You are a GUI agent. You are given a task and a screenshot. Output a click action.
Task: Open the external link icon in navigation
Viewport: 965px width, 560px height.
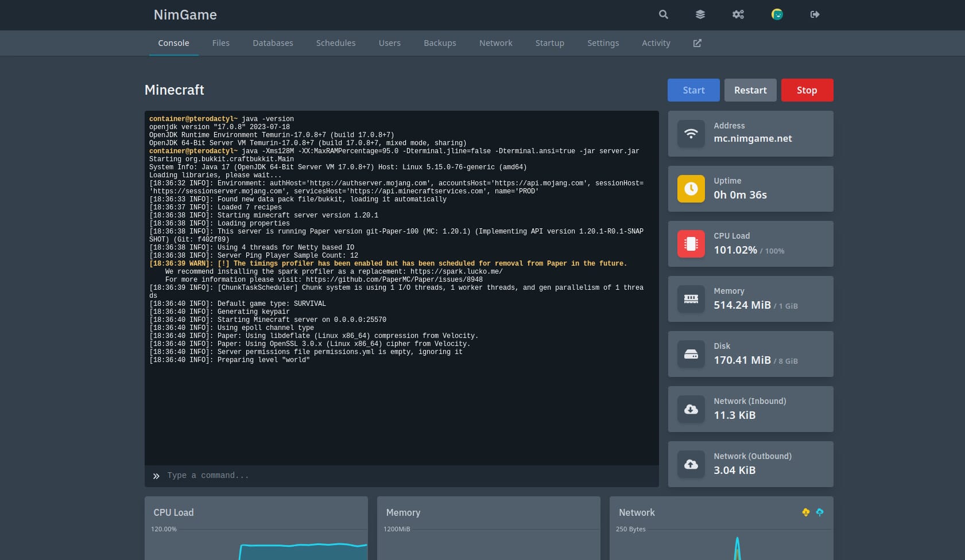pyautogui.click(x=697, y=43)
